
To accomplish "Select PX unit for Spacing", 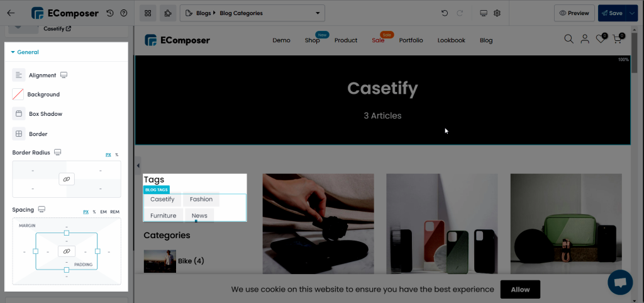I will (x=86, y=212).
